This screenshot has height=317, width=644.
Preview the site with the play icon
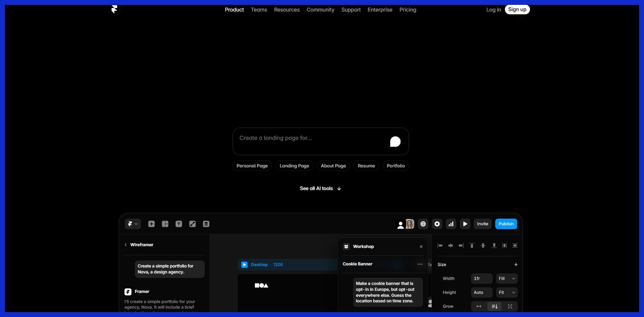tap(465, 224)
